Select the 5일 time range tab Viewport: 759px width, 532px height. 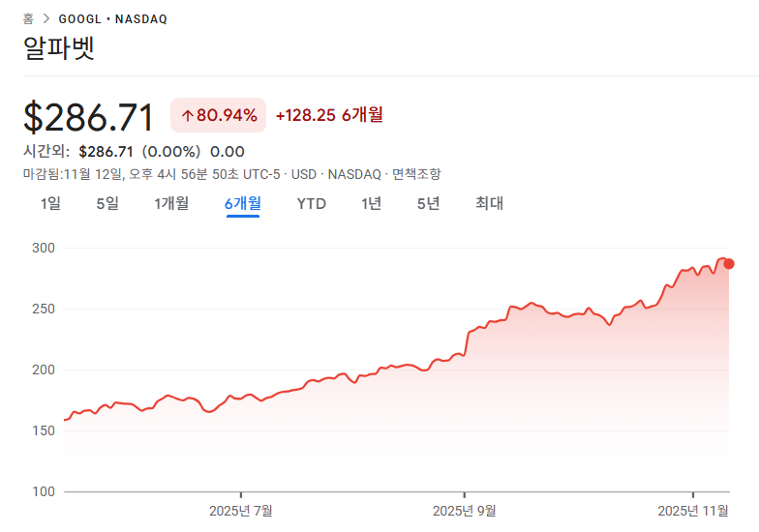coord(107,203)
